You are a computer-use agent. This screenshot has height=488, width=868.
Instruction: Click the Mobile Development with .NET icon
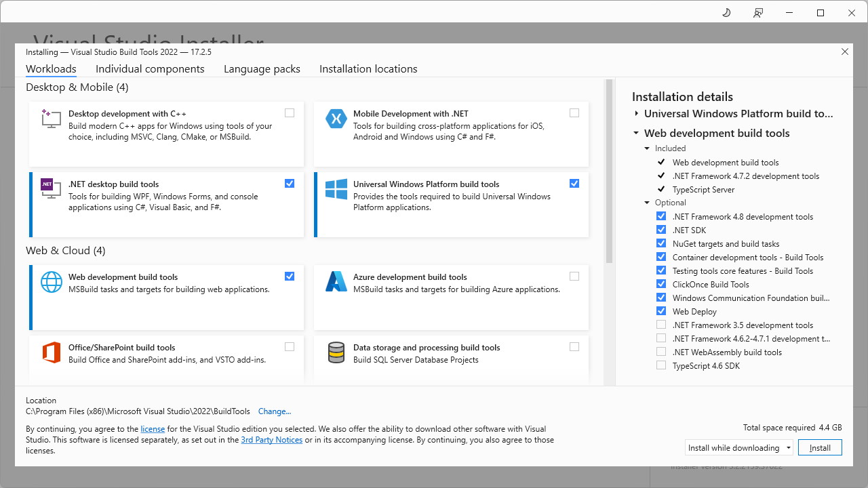pyautogui.click(x=336, y=119)
